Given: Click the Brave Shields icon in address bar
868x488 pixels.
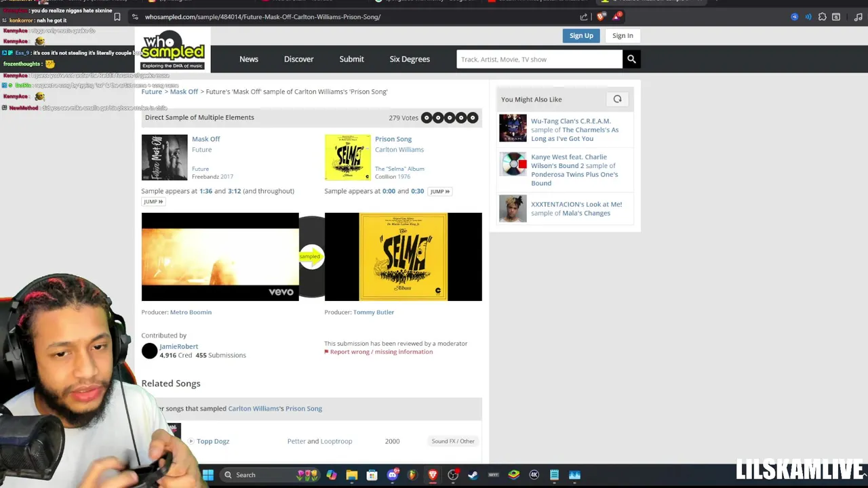Looking at the screenshot, I should (601, 16).
